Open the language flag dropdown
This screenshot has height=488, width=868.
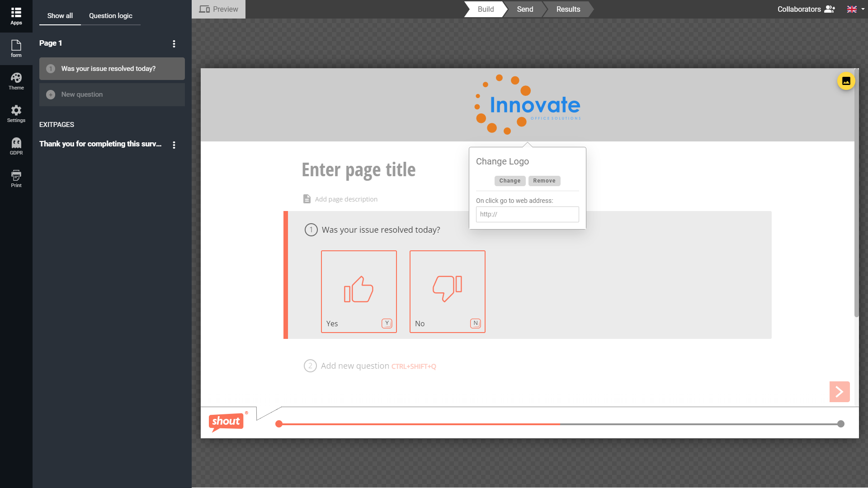click(x=855, y=9)
